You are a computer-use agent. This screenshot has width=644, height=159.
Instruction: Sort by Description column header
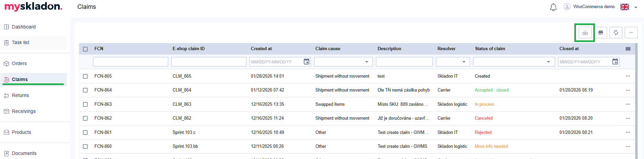coord(389,49)
